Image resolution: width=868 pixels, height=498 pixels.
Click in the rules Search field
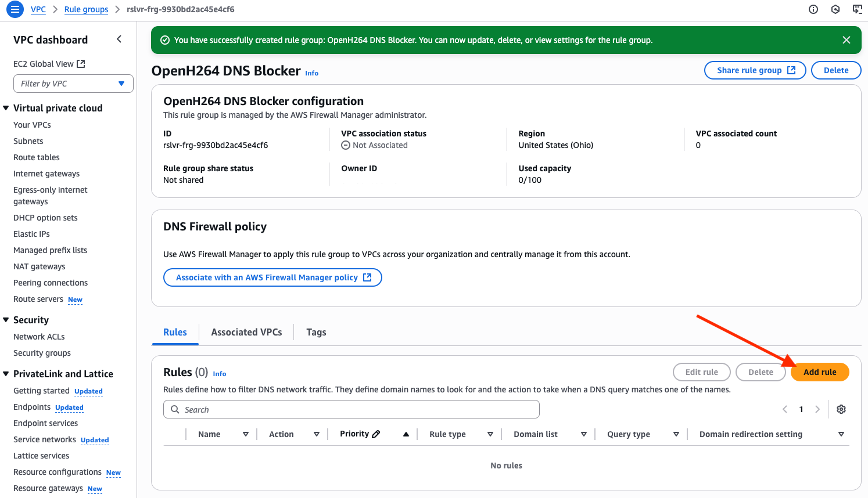(351, 409)
